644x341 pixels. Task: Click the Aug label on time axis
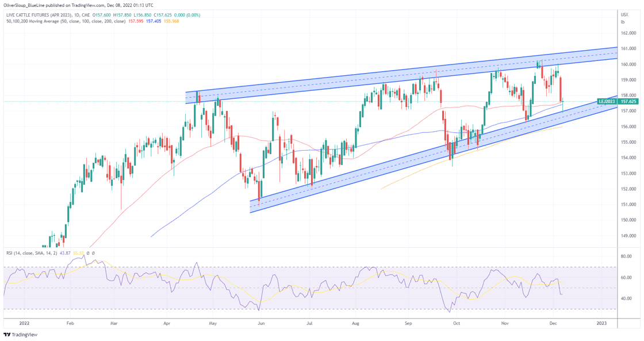pyautogui.click(x=355, y=324)
